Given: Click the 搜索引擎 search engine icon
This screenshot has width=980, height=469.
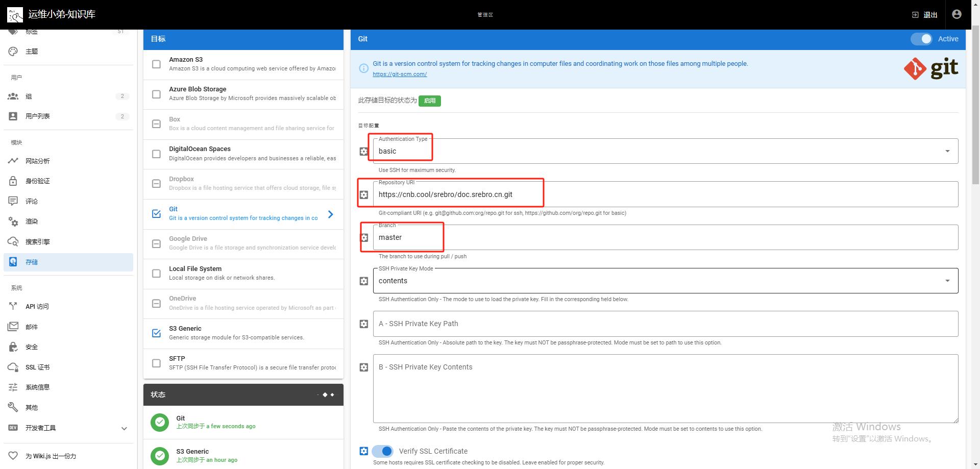Looking at the screenshot, I should [13, 241].
